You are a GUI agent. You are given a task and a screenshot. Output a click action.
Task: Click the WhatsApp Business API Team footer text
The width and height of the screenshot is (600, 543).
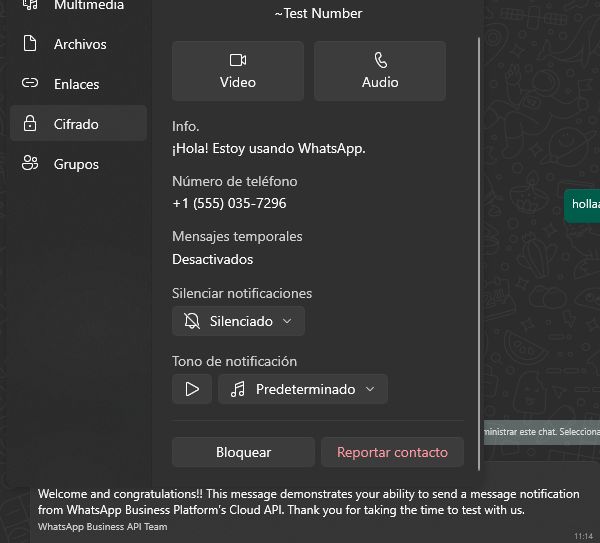[103, 527]
